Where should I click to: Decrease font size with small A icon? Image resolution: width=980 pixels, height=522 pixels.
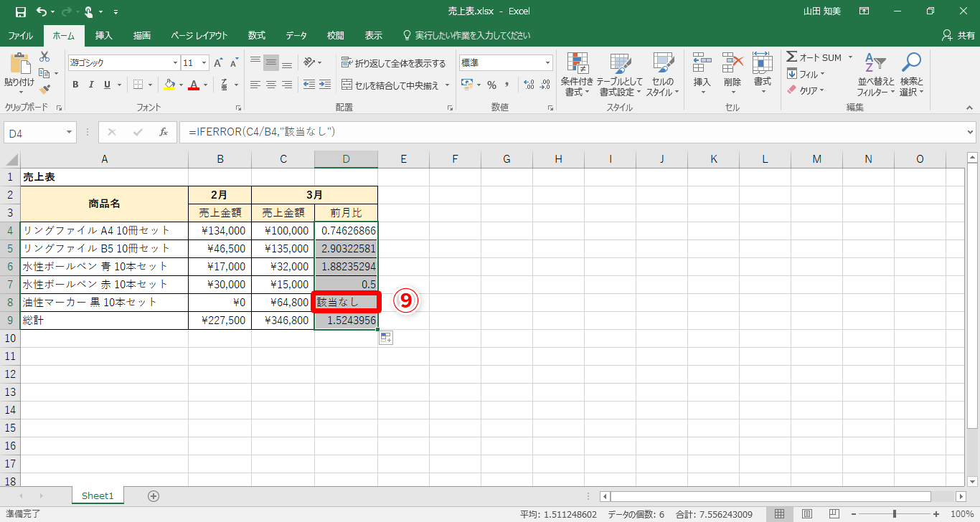(x=234, y=63)
